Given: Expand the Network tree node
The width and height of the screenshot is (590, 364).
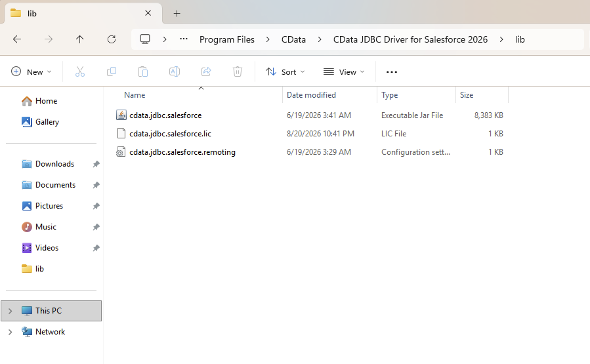Looking at the screenshot, I should [x=10, y=332].
